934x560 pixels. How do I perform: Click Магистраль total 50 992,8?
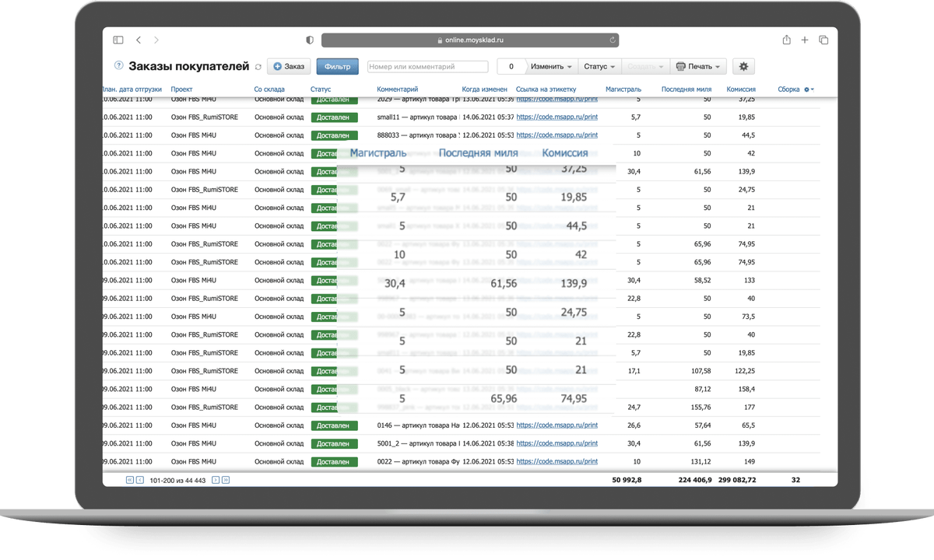click(627, 481)
